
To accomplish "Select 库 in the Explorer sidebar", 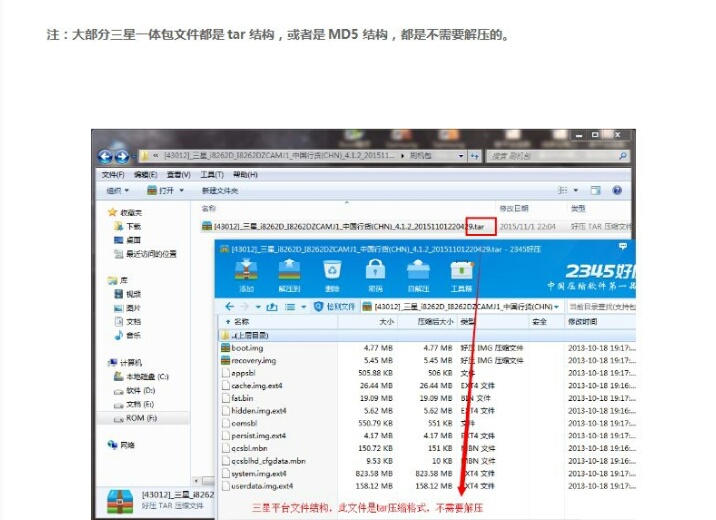I will pos(118,280).
